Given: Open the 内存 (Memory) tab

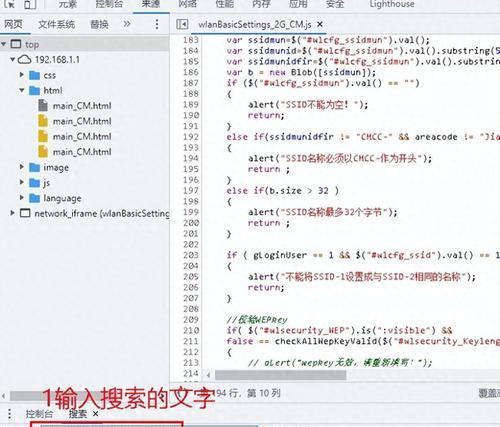Looking at the screenshot, I should 261,4.
